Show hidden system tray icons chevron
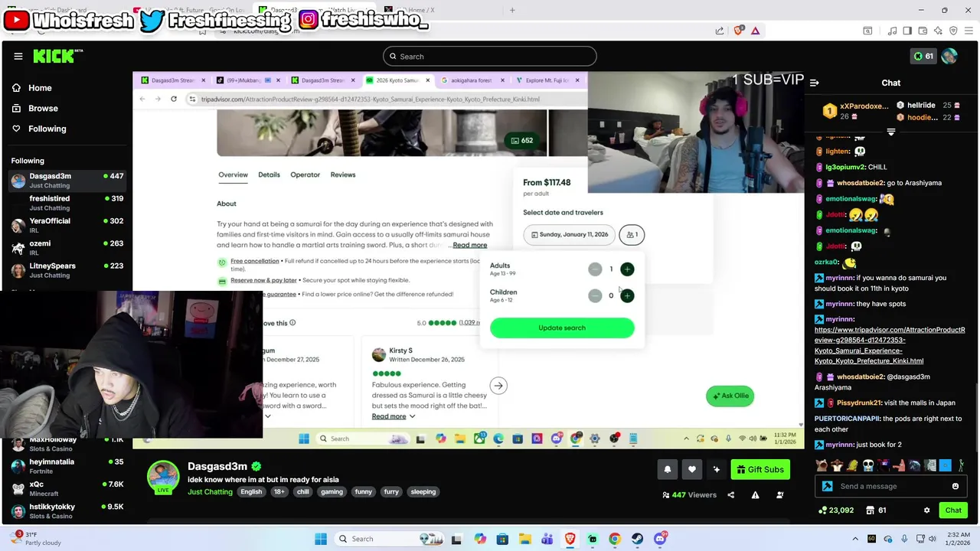980x551 pixels. point(855,539)
